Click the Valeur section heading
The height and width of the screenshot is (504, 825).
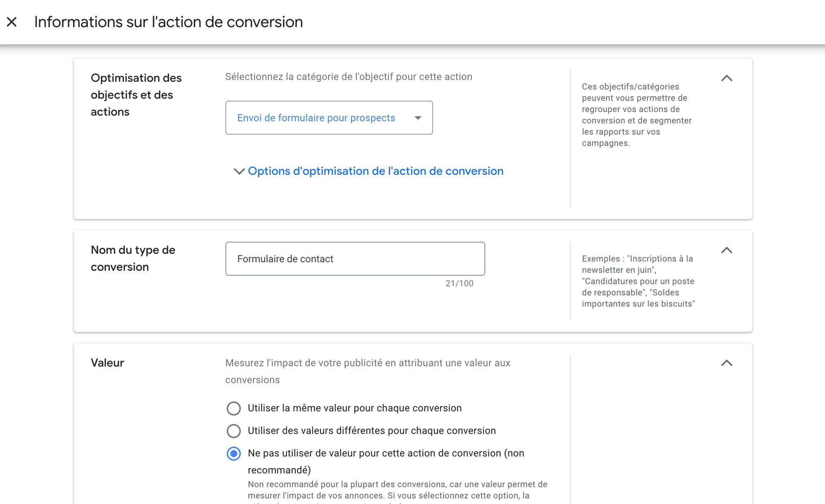pyautogui.click(x=107, y=363)
